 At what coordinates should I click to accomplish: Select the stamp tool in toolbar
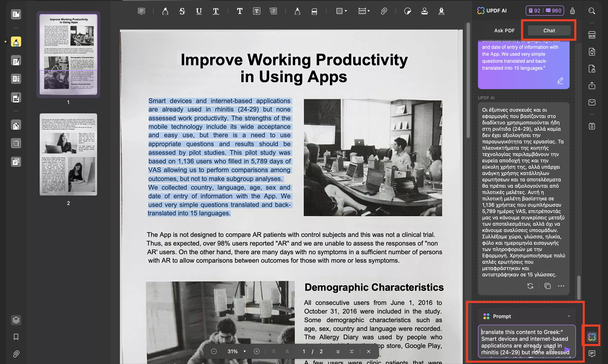coord(425,11)
